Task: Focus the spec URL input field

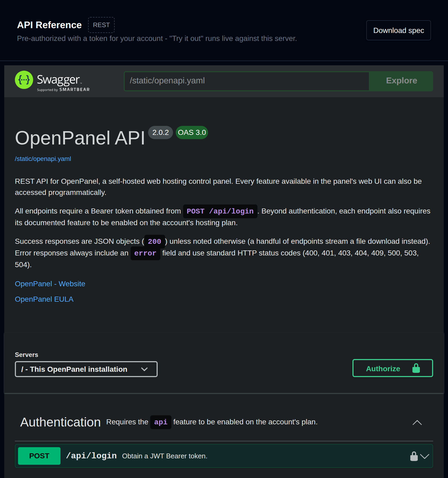Action: pos(247,81)
